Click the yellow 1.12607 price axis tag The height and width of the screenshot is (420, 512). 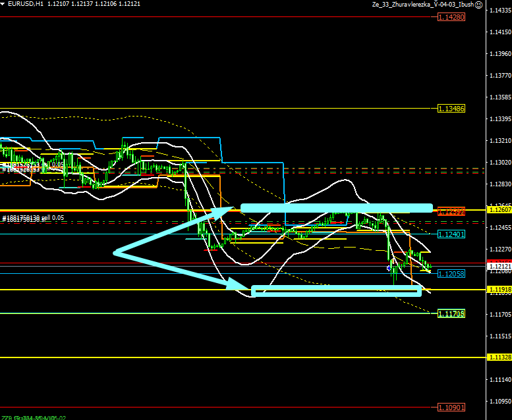499,210
